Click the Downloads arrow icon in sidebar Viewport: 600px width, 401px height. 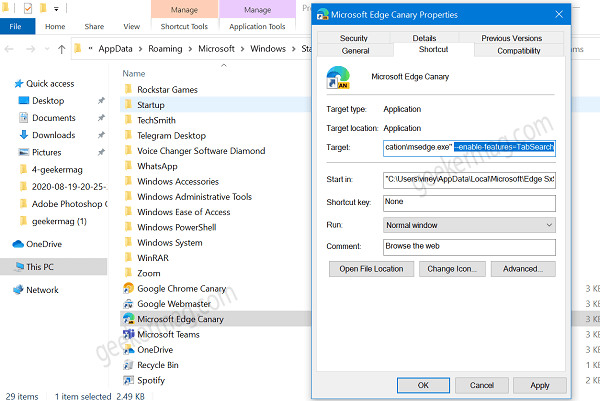24,135
